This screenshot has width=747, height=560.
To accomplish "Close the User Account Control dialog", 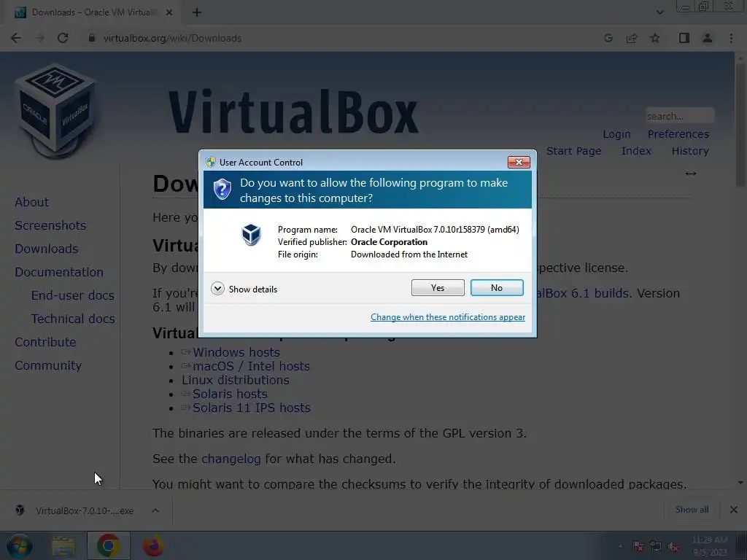I will click(x=519, y=163).
